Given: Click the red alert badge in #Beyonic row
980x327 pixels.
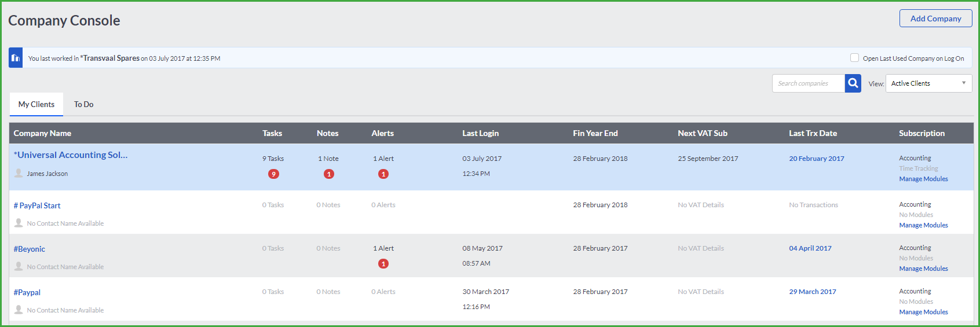Looking at the screenshot, I should tap(383, 264).
